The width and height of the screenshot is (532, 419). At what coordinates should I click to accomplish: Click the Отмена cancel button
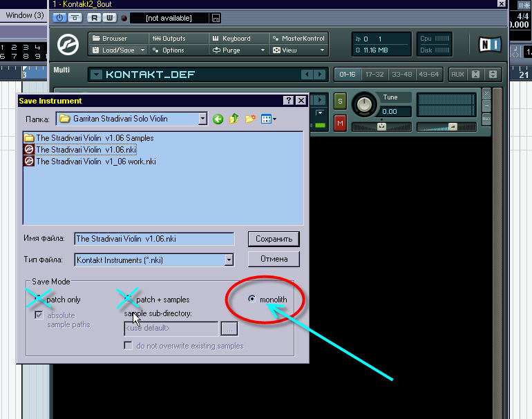(x=274, y=259)
